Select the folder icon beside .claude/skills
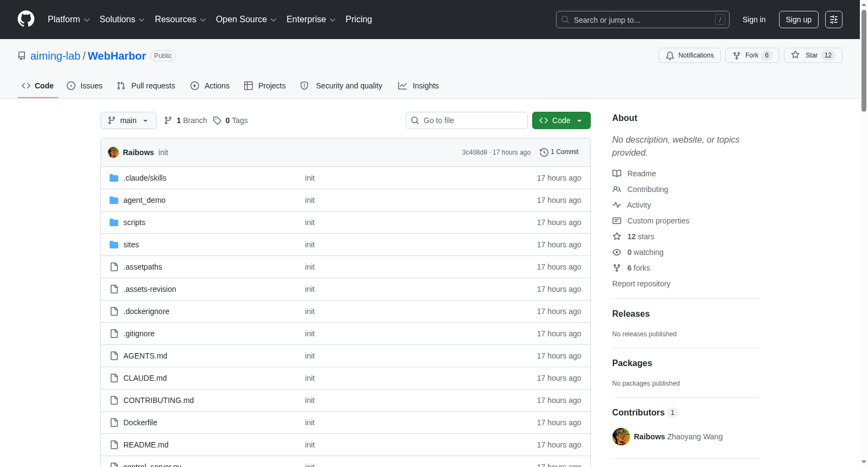Viewport: 868px width, 467px height. (x=114, y=178)
